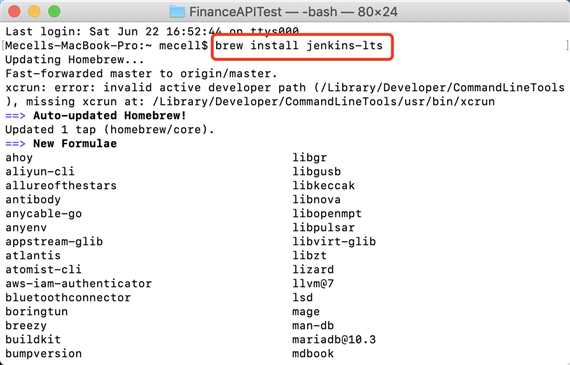Click the line 'Updating Homebrew...'
This screenshot has width=570, height=365.
click(75, 60)
